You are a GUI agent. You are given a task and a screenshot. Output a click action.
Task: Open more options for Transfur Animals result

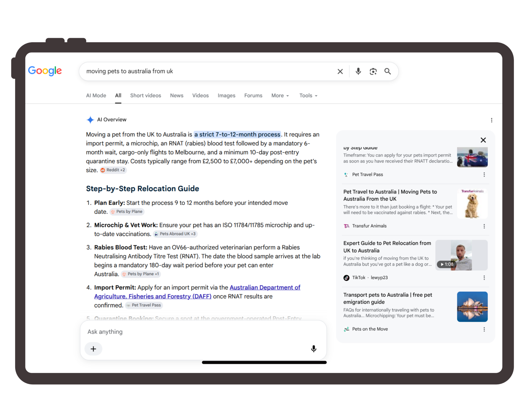(x=484, y=226)
